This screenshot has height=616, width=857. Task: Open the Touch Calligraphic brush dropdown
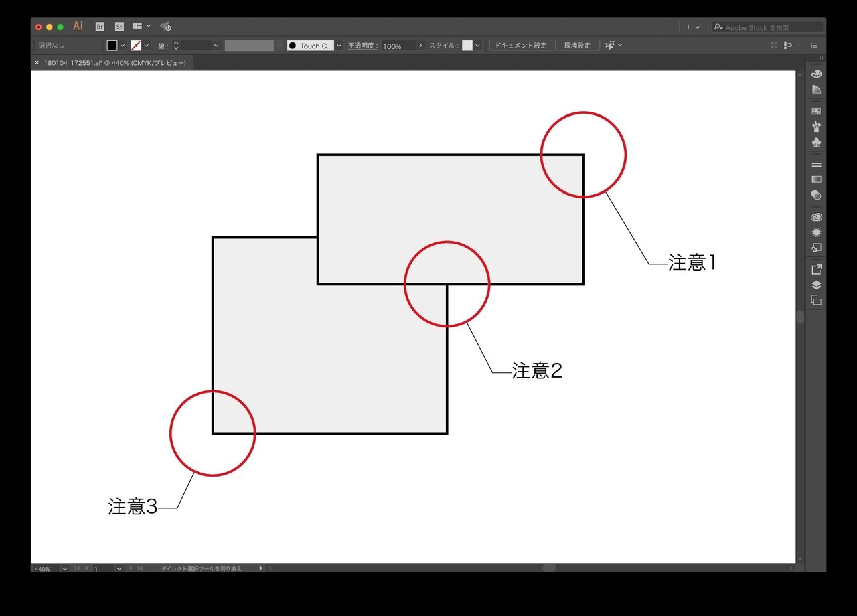click(x=339, y=46)
